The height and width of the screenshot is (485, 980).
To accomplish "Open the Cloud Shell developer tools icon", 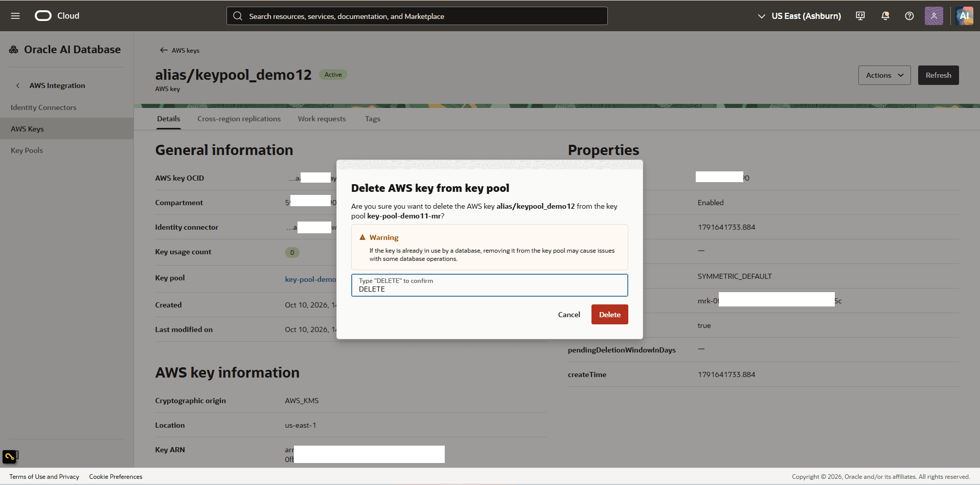I will [860, 16].
